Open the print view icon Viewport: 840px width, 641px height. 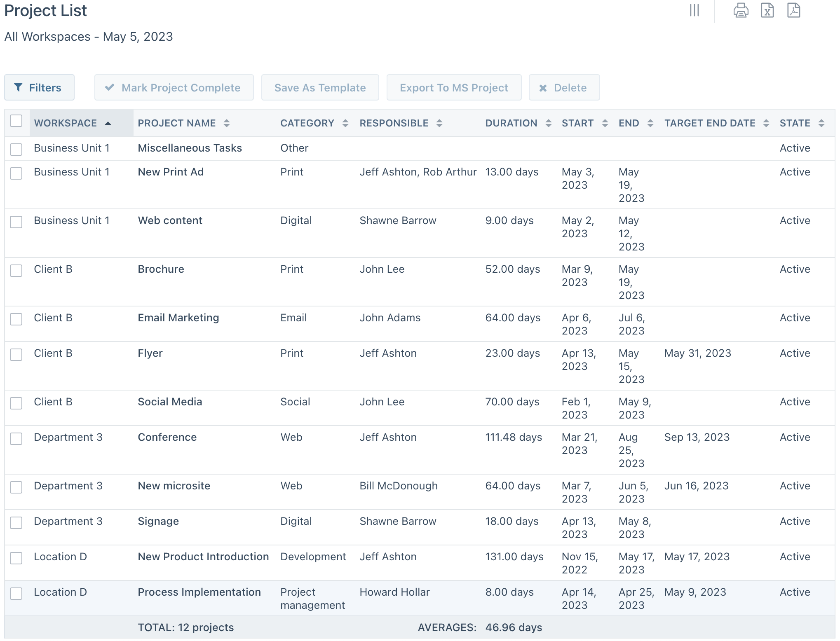click(x=741, y=10)
